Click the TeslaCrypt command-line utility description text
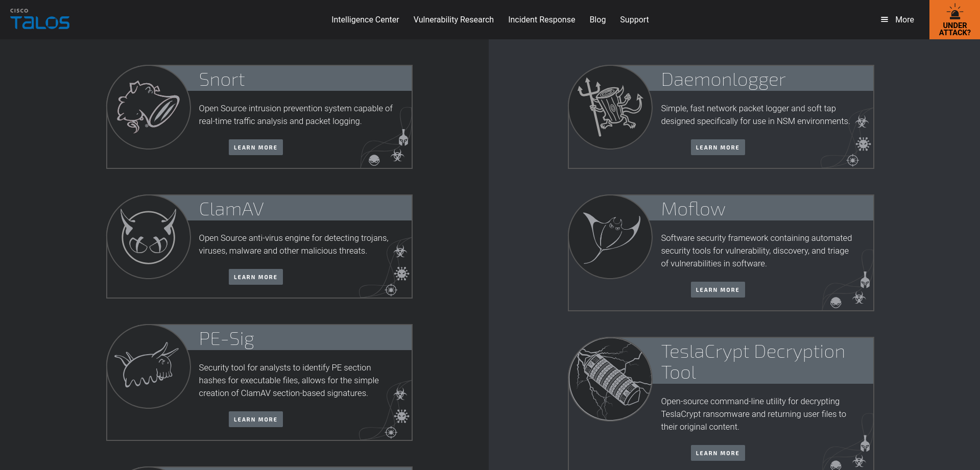Viewport: 980px width, 470px height. pyautogui.click(x=753, y=414)
